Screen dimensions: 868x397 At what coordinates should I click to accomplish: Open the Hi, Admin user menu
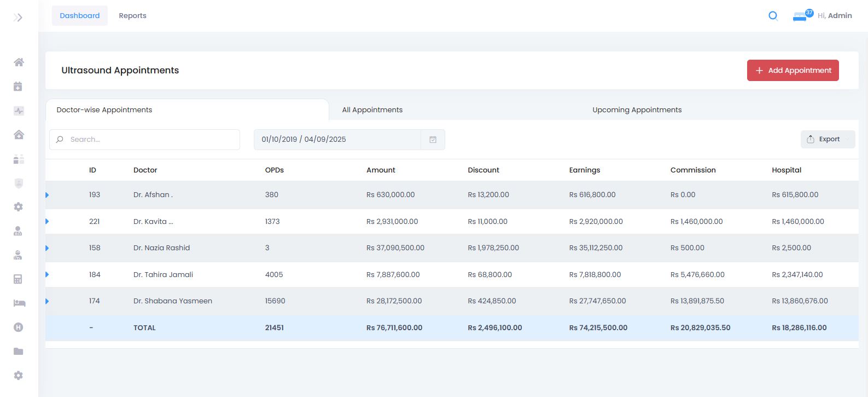(x=835, y=15)
